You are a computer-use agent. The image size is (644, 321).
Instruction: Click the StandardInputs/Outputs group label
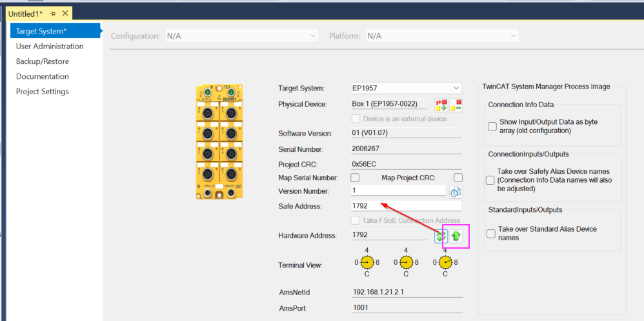point(525,210)
